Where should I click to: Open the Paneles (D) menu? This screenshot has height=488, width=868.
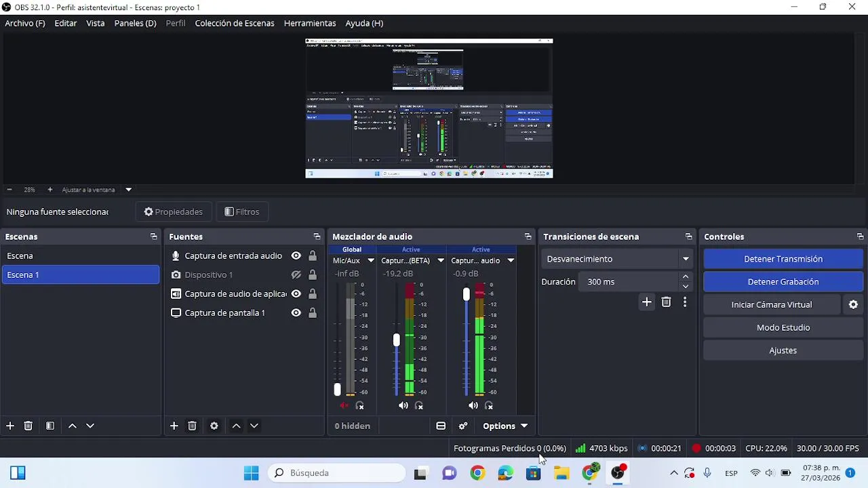point(135,23)
